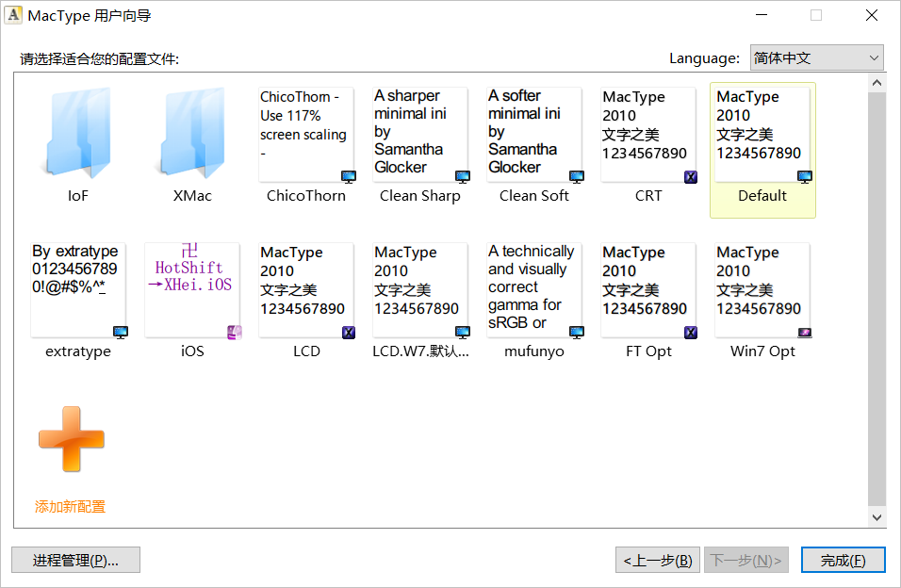901x588 pixels.
Task: Click the monitor badge on extratype preview
Action: pos(121,333)
